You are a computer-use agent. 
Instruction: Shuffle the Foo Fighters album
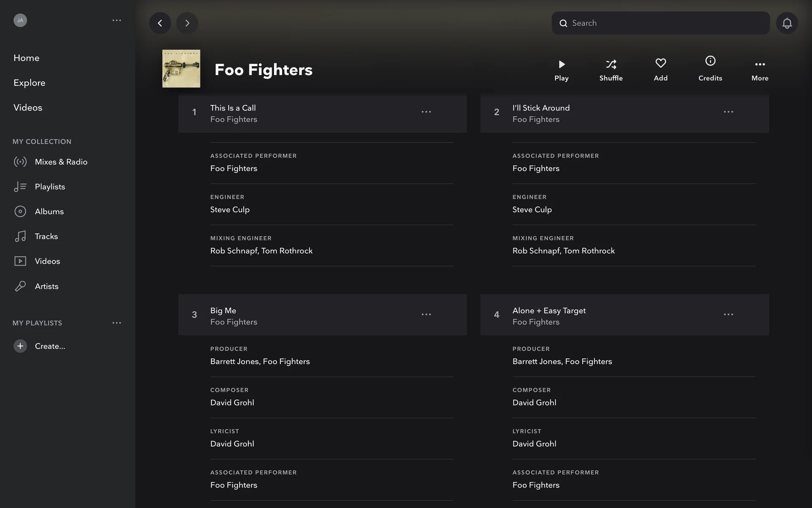(611, 69)
